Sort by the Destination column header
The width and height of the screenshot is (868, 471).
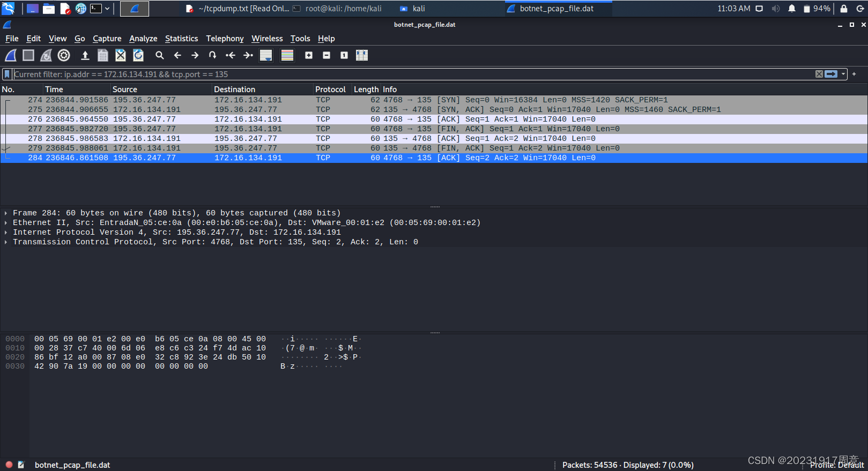pyautogui.click(x=263, y=89)
